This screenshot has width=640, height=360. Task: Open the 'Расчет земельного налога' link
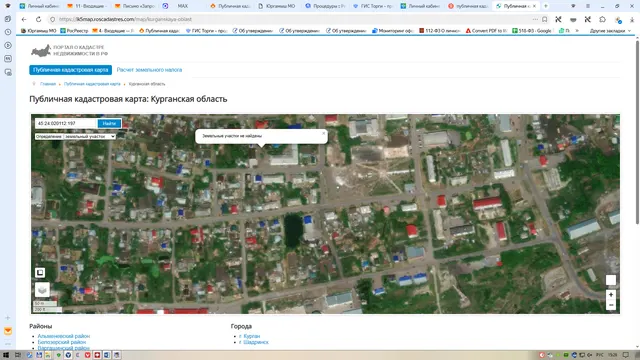point(149,70)
